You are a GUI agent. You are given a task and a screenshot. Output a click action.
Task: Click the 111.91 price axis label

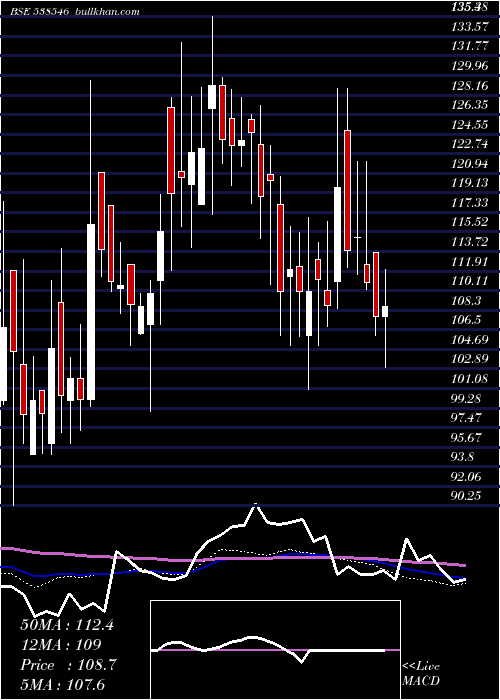click(x=469, y=261)
